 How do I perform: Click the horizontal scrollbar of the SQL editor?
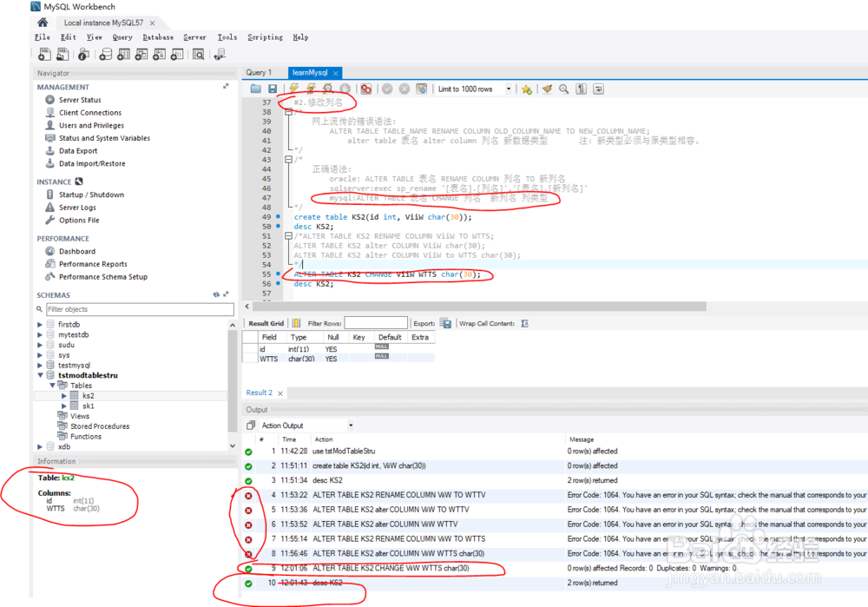(479, 307)
